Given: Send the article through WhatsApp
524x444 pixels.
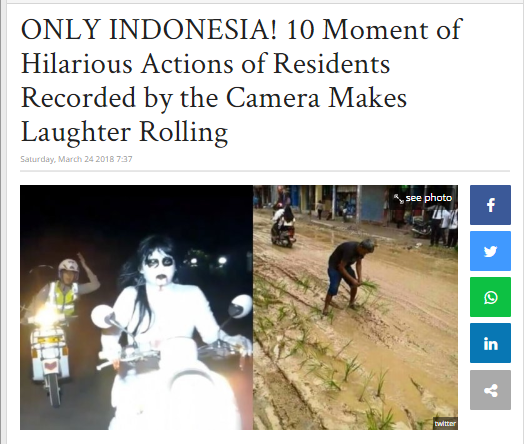Looking at the screenshot, I should [490, 297].
